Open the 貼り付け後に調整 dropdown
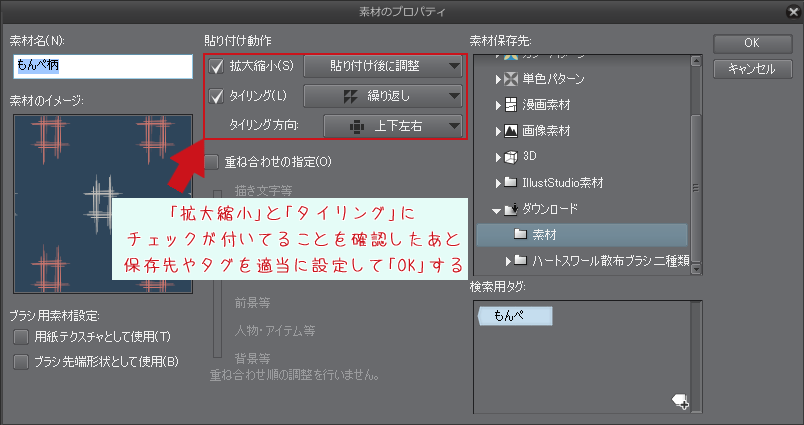The width and height of the screenshot is (804, 425). [x=383, y=66]
